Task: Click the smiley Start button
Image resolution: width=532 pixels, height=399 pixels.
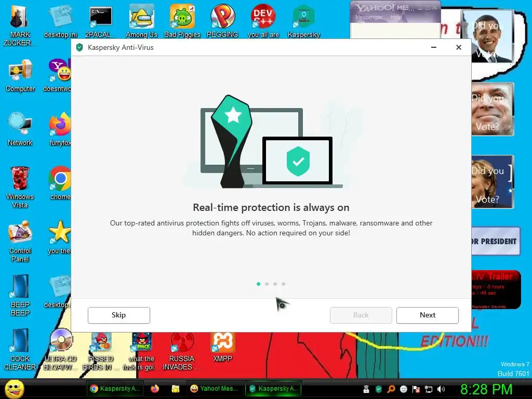Action: (14, 389)
